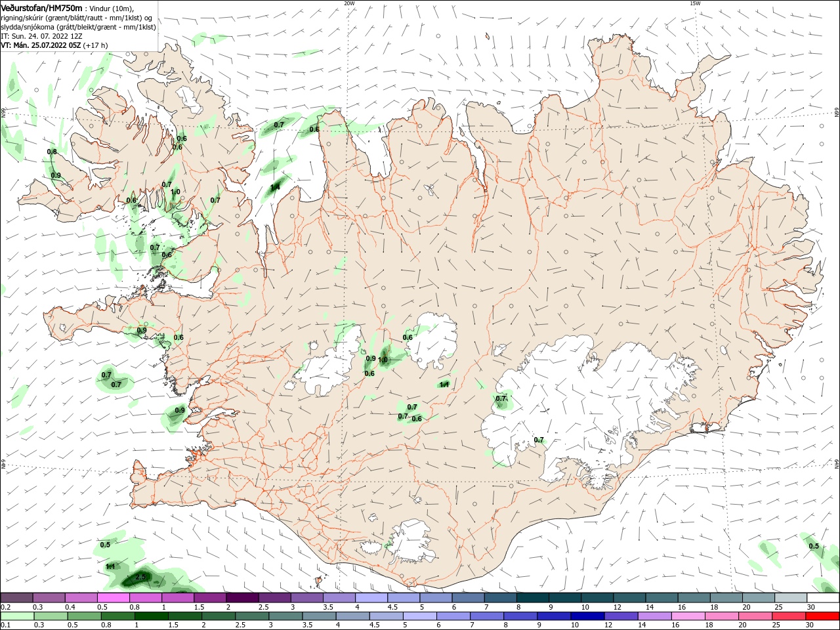Click the 2.5 precipitation value on the map
The image size is (840, 630).
pos(140,577)
